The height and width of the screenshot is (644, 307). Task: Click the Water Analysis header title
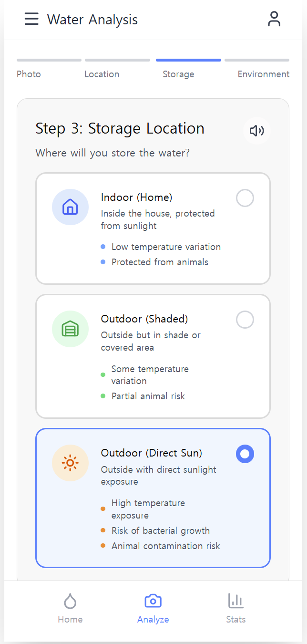pyautogui.click(x=92, y=20)
